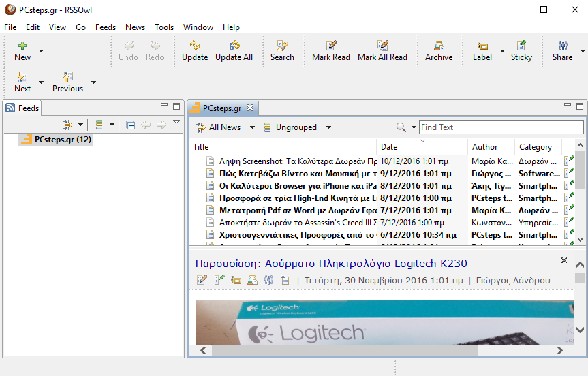Viewport: 588px width, 376px height.
Task: Toggle Sticky from the toolbar
Action: 521,50
